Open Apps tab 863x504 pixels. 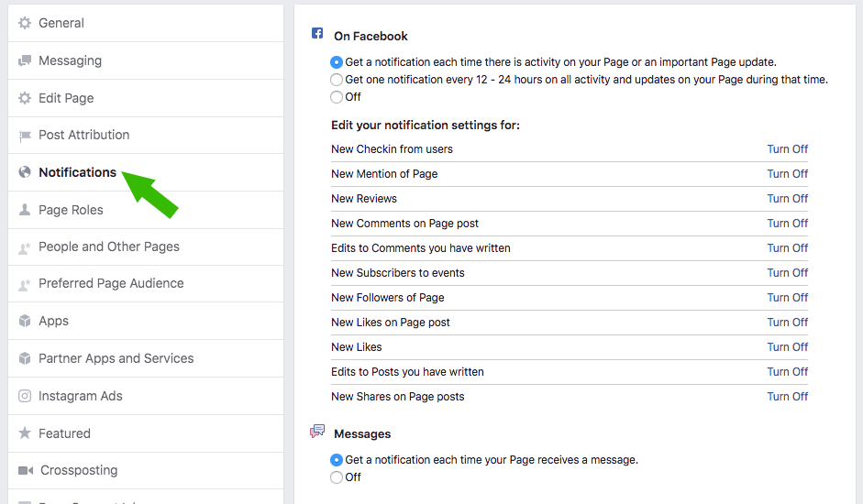tap(146, 321)
